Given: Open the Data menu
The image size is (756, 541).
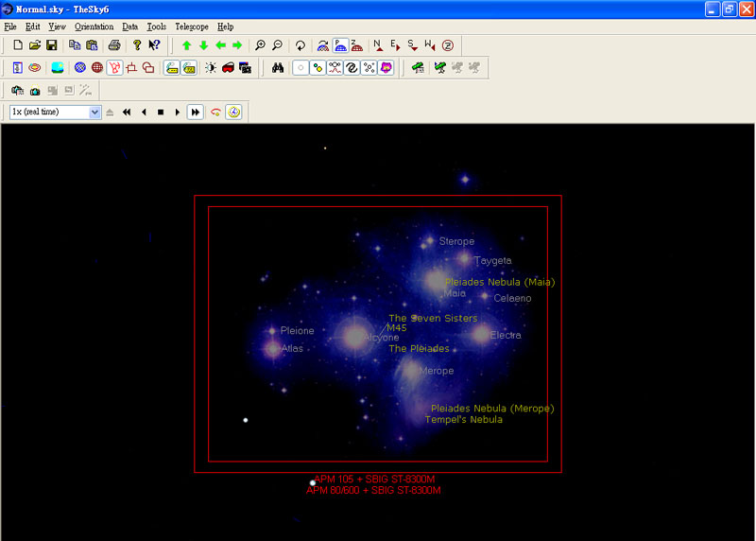Looking at the screenshot, I should point(129,26).
